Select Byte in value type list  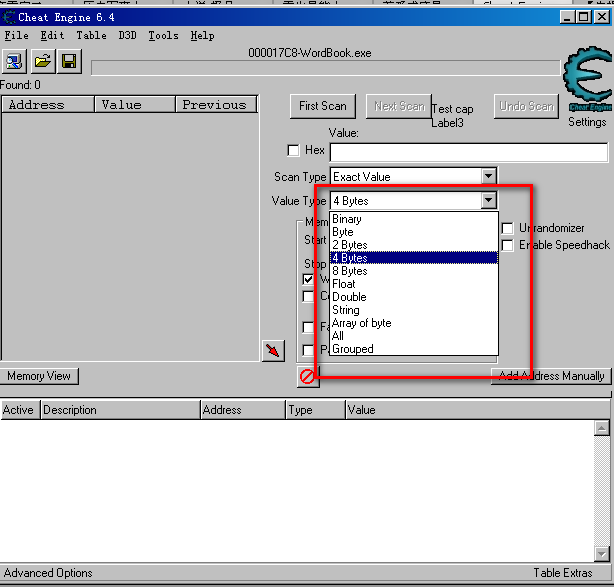414,232
